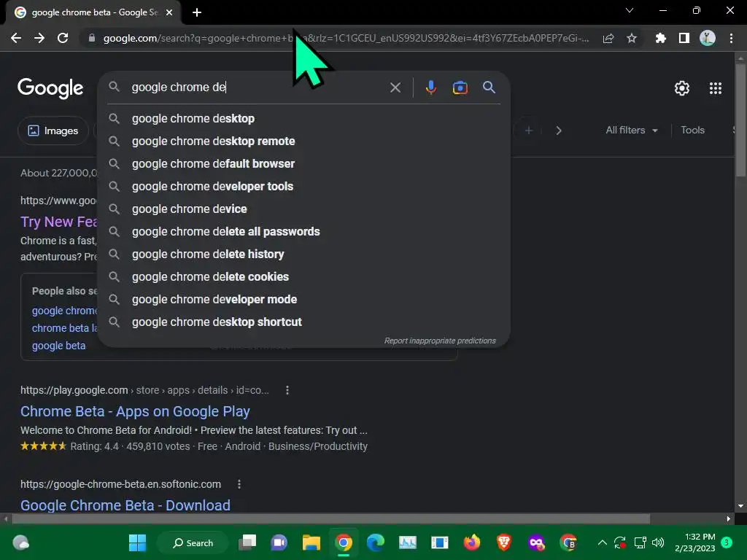Viewport: 747px width, 560px height.
Task: Switch to the Images filter tab
Action: pos(53,131)
